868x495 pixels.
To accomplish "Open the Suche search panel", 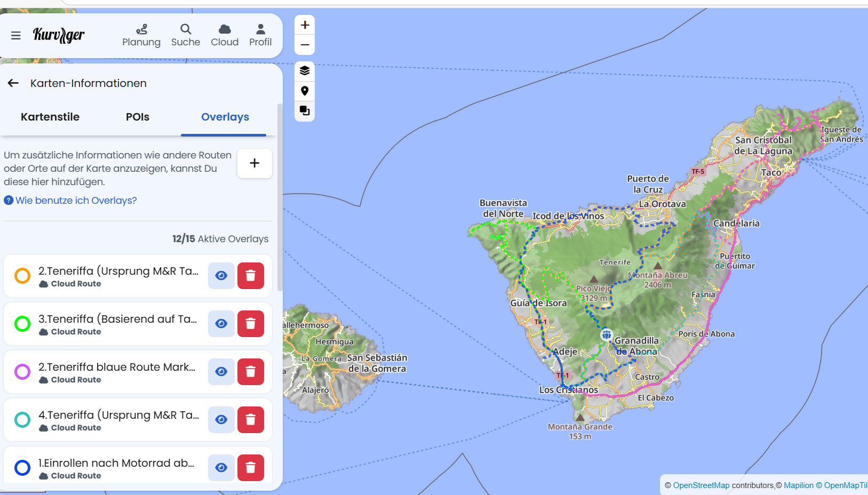I will 186,35.
